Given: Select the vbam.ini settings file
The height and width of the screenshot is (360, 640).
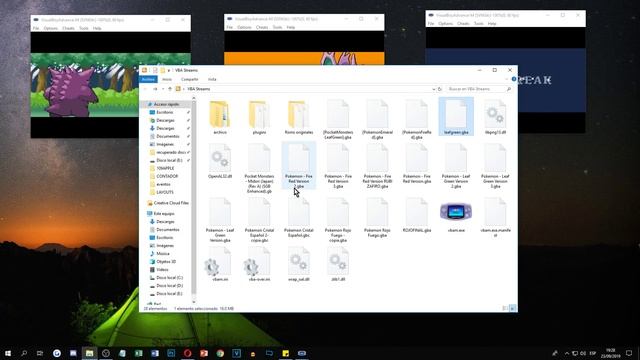Looking at the screenshot, I should [x=220, y=264].
